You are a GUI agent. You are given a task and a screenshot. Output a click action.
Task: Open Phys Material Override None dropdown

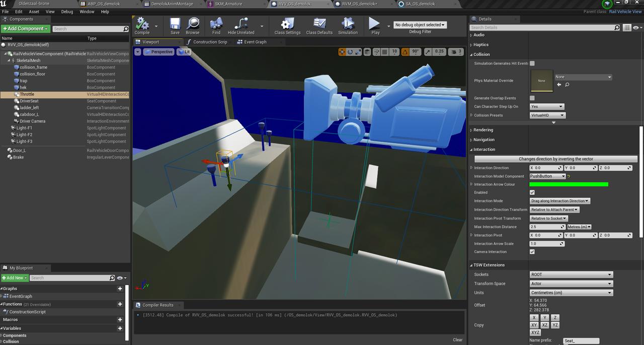click(x=583, y=77)
